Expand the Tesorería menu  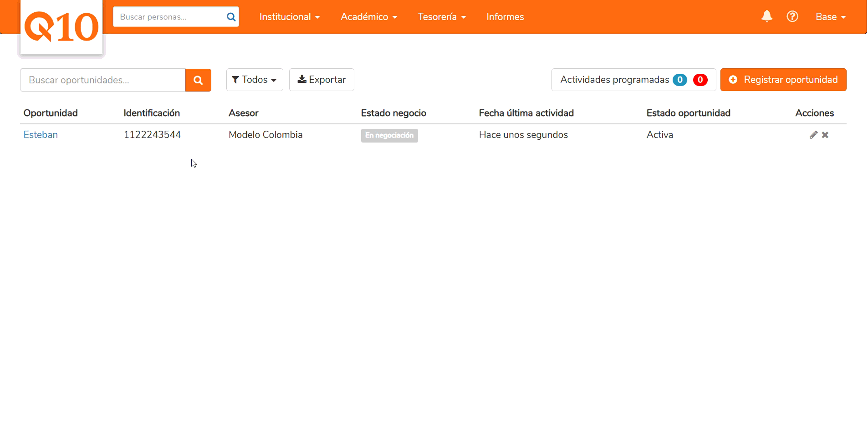point(442,17)
